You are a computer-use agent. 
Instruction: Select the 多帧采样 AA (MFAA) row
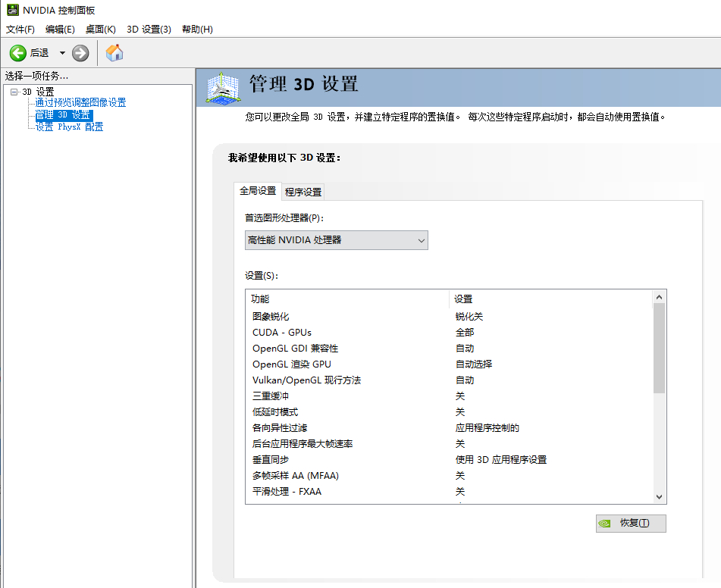click(450, 475)
